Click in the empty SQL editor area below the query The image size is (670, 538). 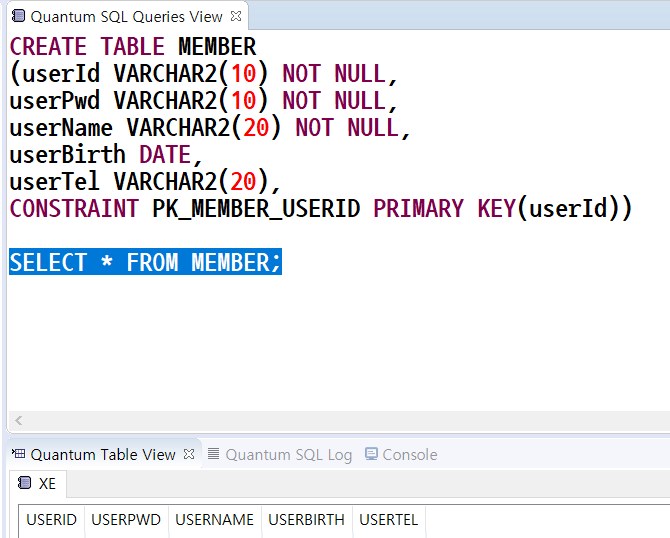(x=338, y=342)
